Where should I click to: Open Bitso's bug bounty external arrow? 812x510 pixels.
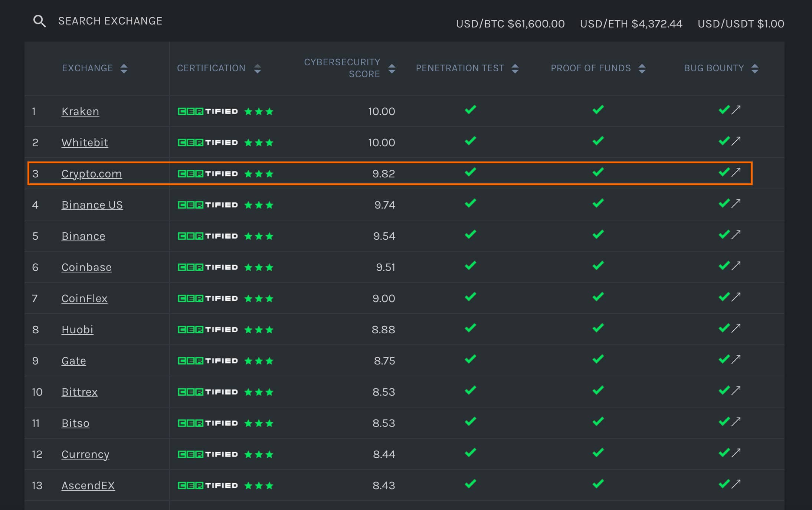coord(736,422)
